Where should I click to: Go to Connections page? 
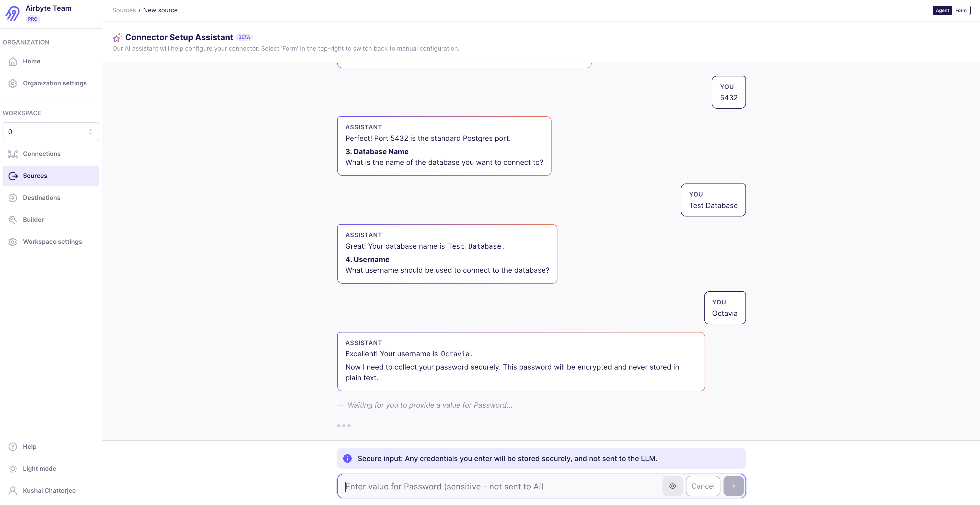point(41,154)
